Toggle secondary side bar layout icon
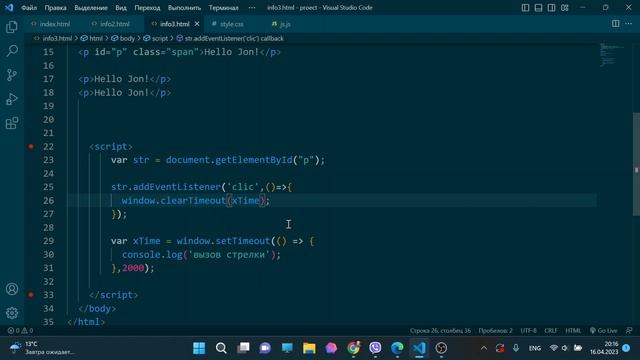The image size is (640, 360). pos(551,7)
